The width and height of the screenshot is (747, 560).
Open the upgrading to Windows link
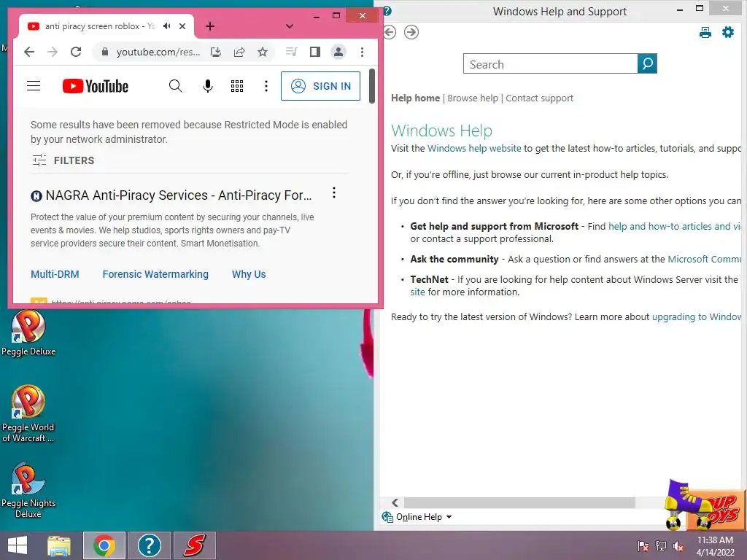click(x=696, y=317)
